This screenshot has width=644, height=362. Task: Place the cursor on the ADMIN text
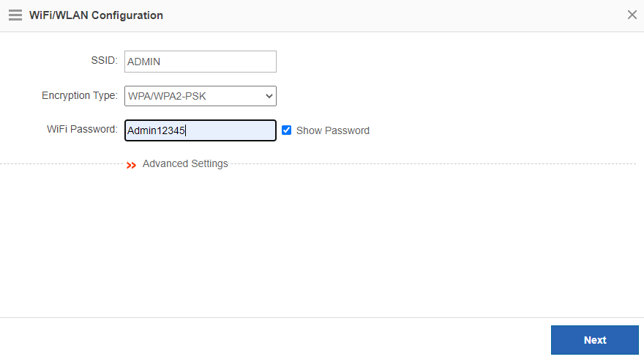tap(143, 62)
